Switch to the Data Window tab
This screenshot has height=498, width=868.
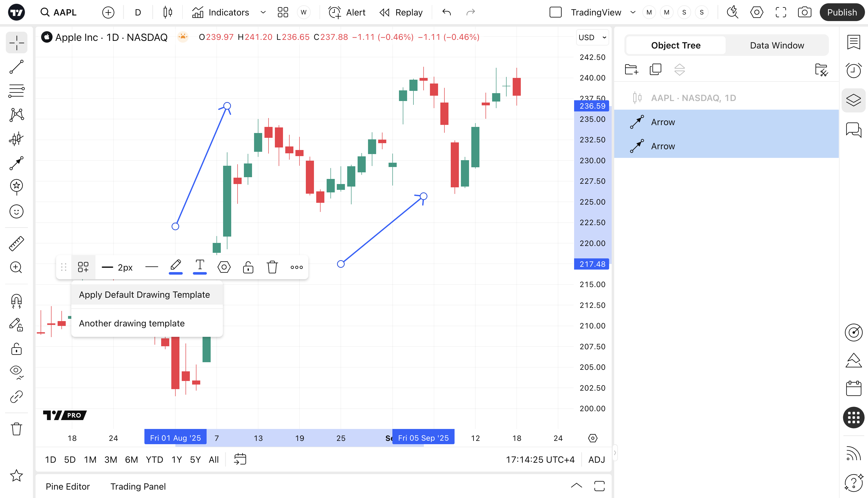tap(777, 45)
